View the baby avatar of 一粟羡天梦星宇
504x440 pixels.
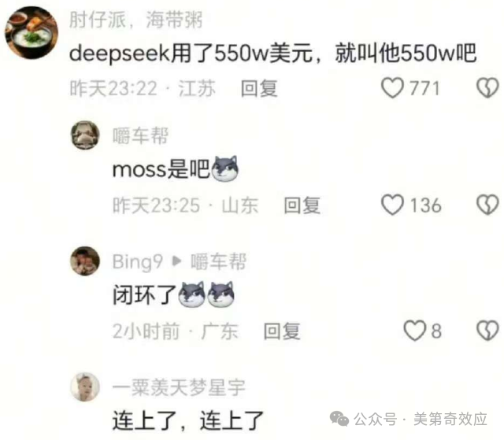(x=85, y=386)
